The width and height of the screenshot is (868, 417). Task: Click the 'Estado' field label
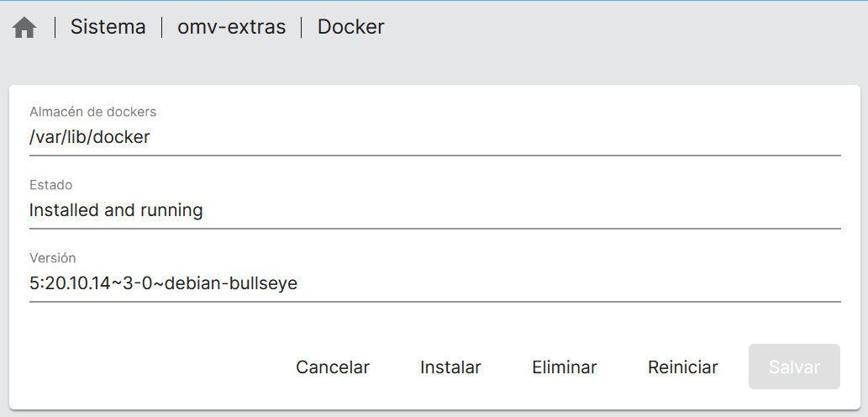[x=50, y=185]
